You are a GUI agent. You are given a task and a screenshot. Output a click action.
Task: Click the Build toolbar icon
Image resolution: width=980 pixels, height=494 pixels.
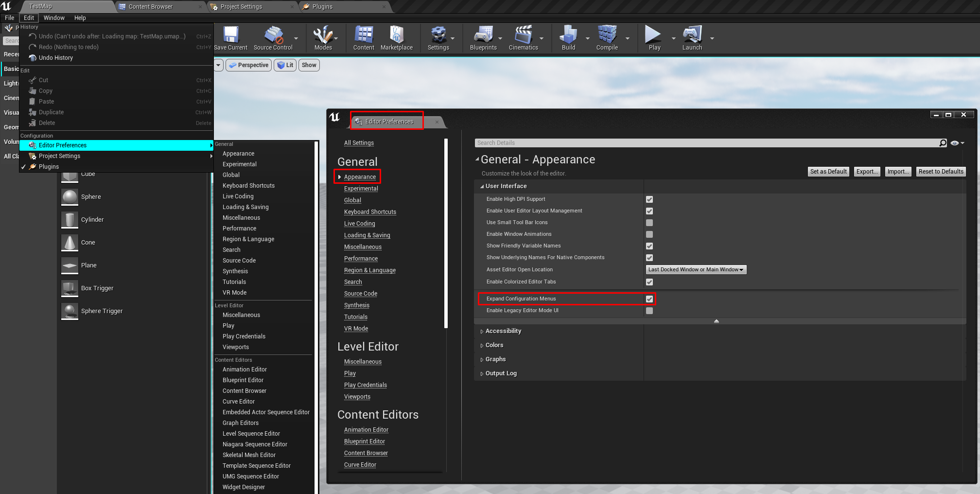click(568, 35)
